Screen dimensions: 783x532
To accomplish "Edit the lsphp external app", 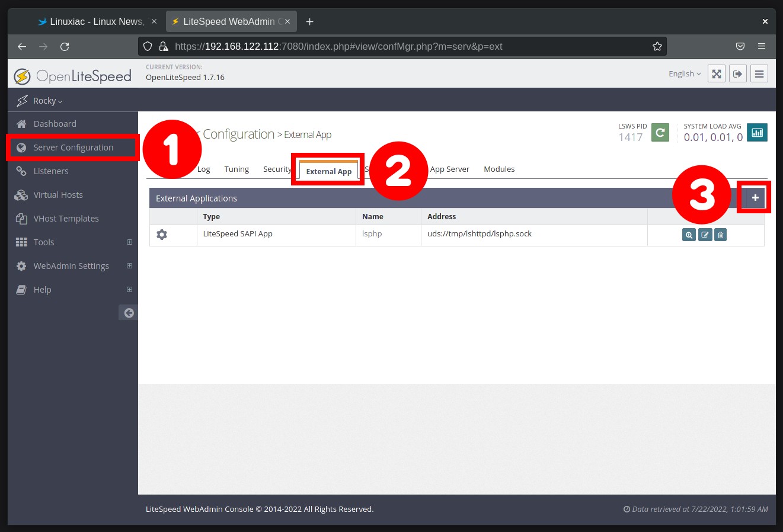I will pyautogui.click(x=705, y=235).
